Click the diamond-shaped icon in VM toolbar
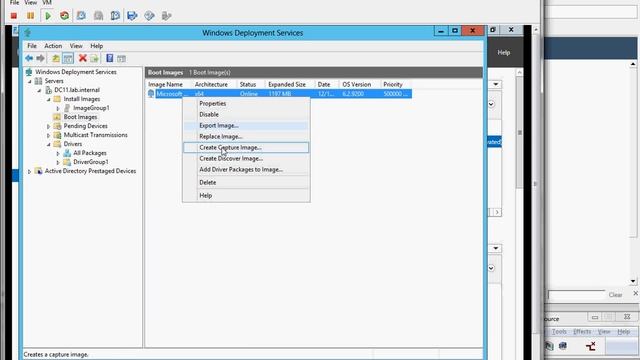640x360 pixels. pyautogui.click(x=149, y=16)
